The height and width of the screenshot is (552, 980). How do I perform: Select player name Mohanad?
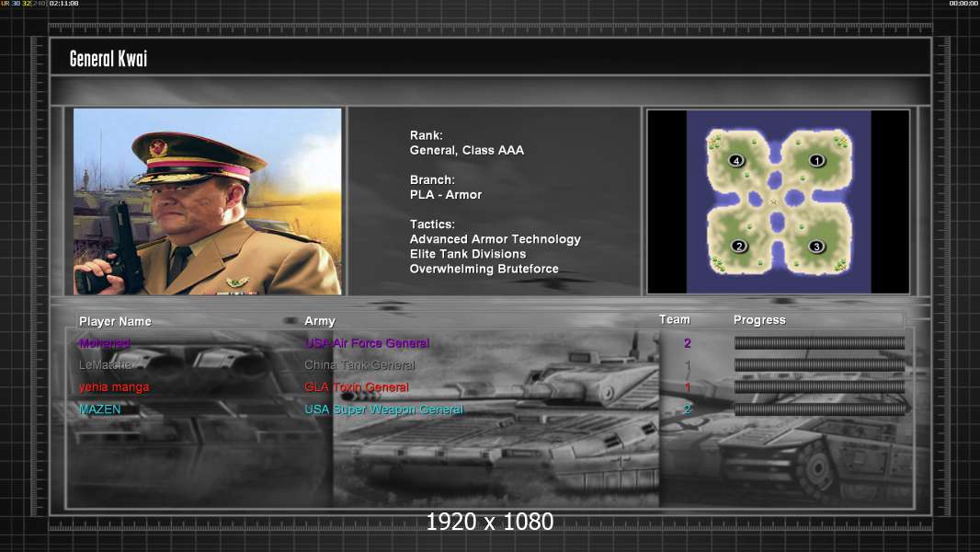click(105, 343)
